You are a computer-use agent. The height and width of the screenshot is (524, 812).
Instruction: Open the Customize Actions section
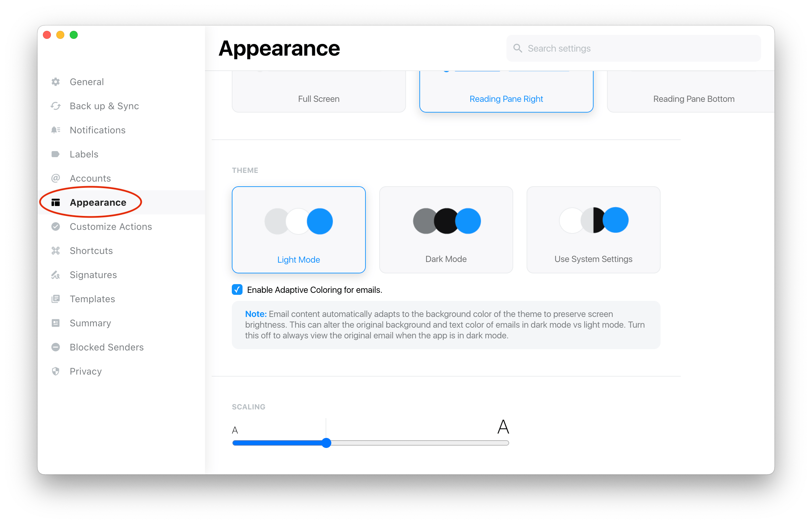click(111, 226)
